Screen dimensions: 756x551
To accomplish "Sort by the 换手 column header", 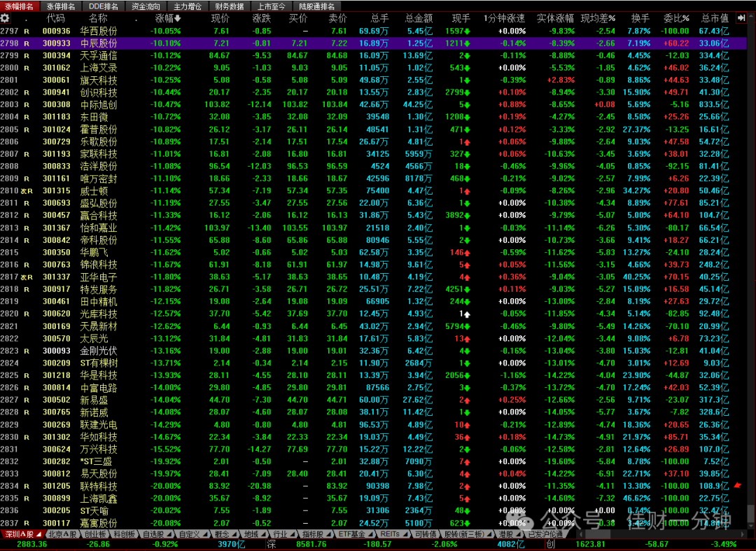I will coord(640,18).
